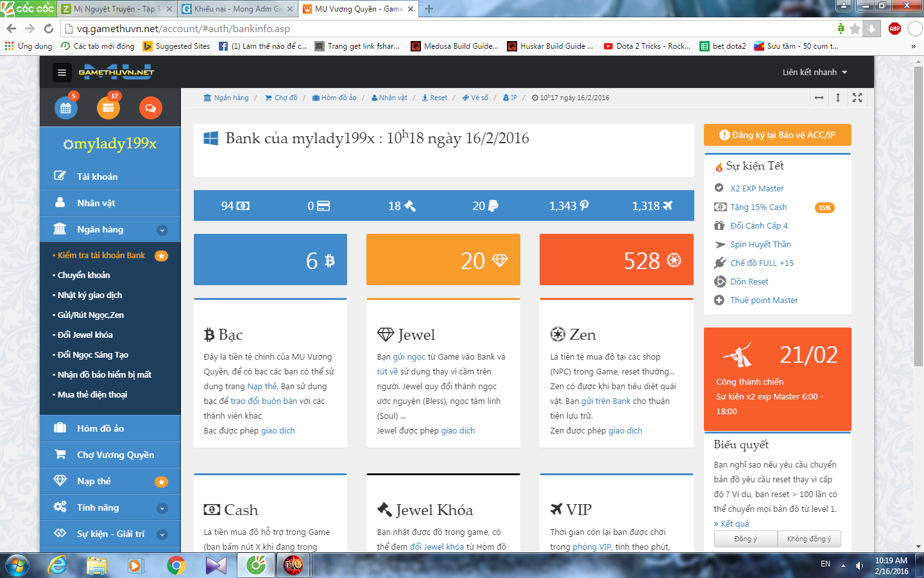Screen dimensions: 924x578
Task: Click the red chat bubble icon
Action: (150, 108)
